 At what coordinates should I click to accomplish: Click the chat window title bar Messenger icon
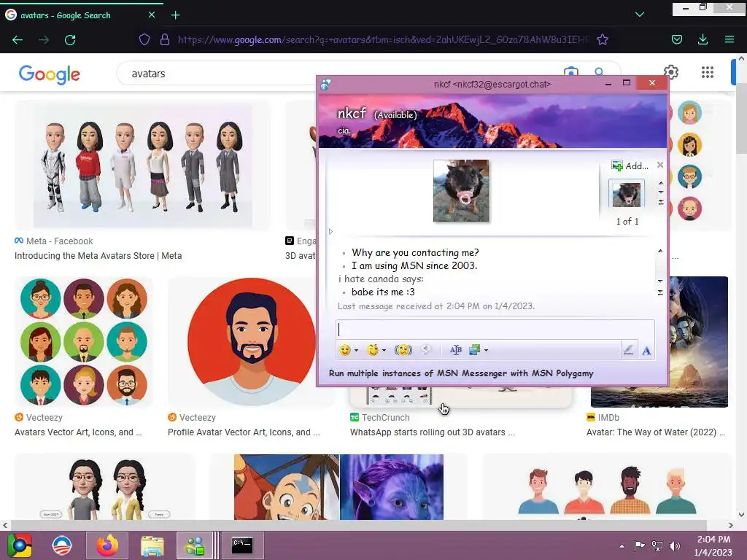tap(326, 85)
